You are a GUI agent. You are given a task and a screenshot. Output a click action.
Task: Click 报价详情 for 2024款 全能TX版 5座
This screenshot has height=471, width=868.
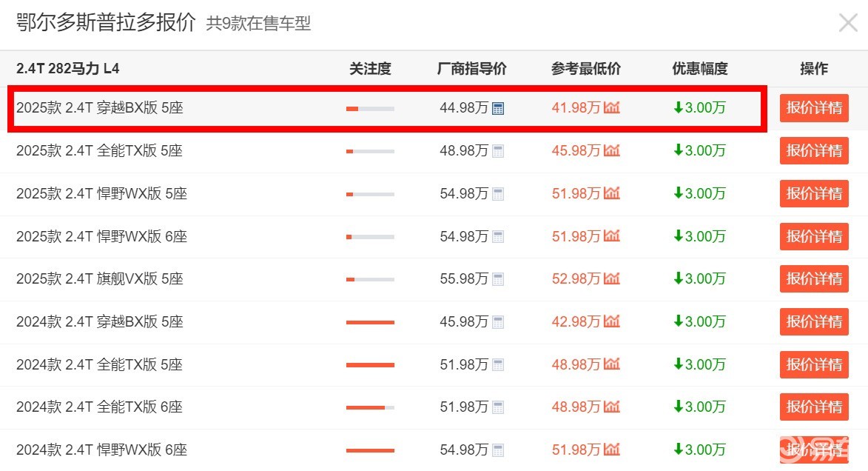click(814, 364)
